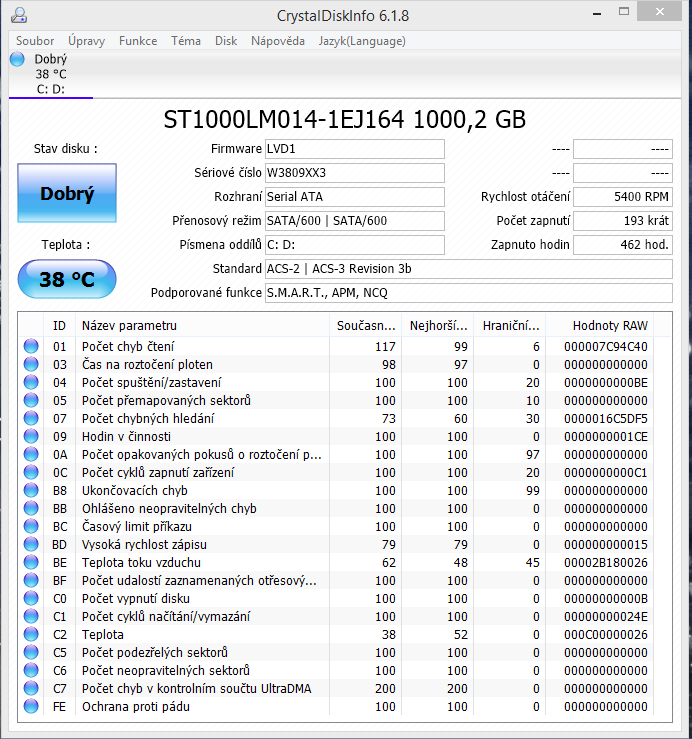Click the 38 °C temperature button
The width and height of the screenshot is (692, 739).
(x=67, y=279)
